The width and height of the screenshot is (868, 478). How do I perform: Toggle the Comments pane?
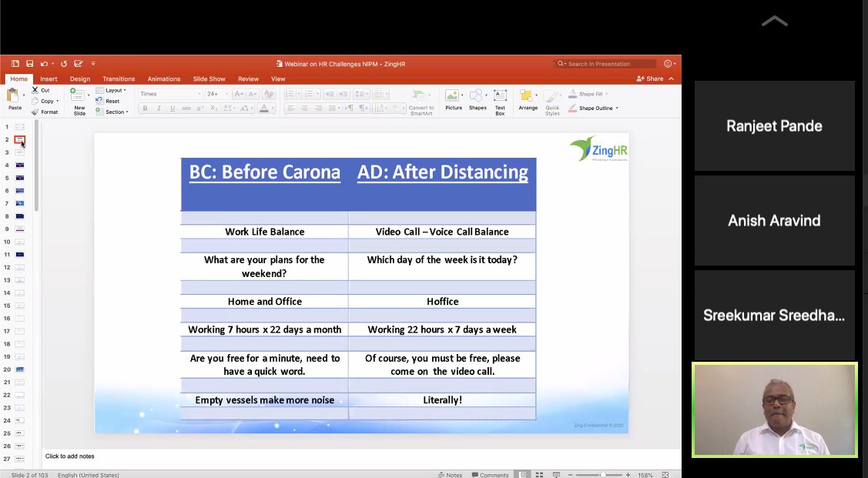pos(491,475)
